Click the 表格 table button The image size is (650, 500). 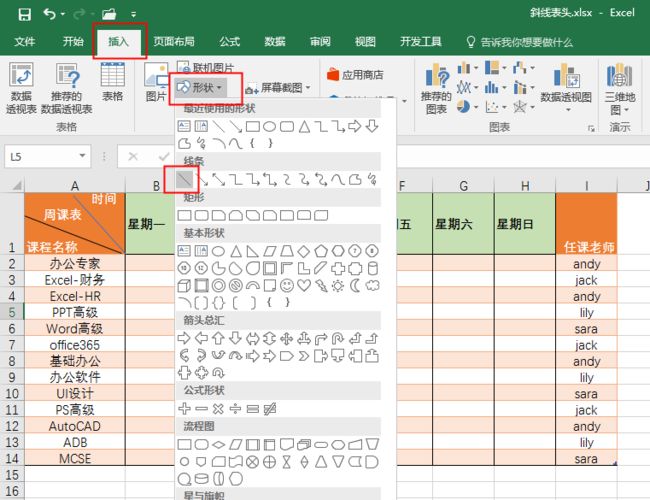point(112,82)
